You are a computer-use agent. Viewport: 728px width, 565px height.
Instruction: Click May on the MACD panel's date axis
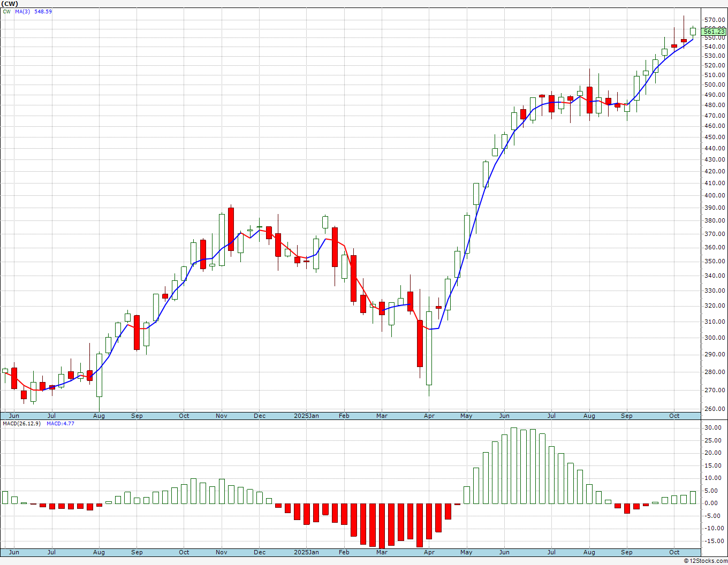click(466, 552)
